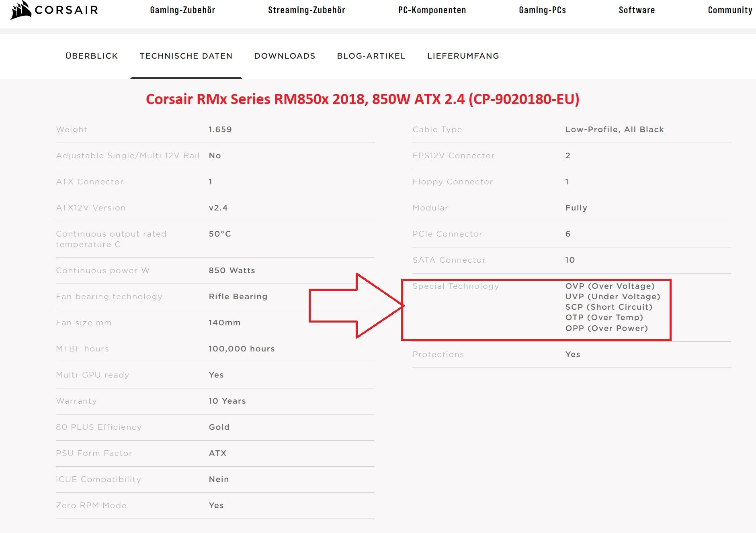Click the ATX Connector label
Viewport: 756px width, 533px height.
tap(90, 182)
